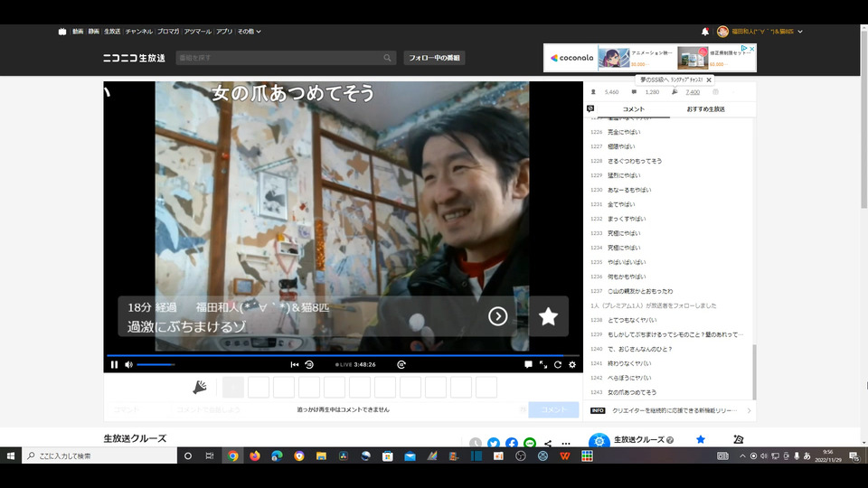
Task: Toggle comment display on the player
Action: 529,364
